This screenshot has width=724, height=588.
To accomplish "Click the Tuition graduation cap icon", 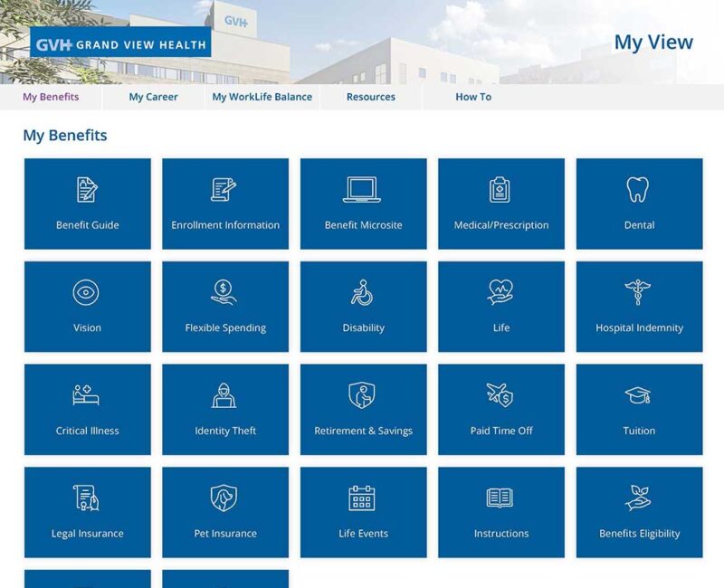I will click(x=638, y=395).
